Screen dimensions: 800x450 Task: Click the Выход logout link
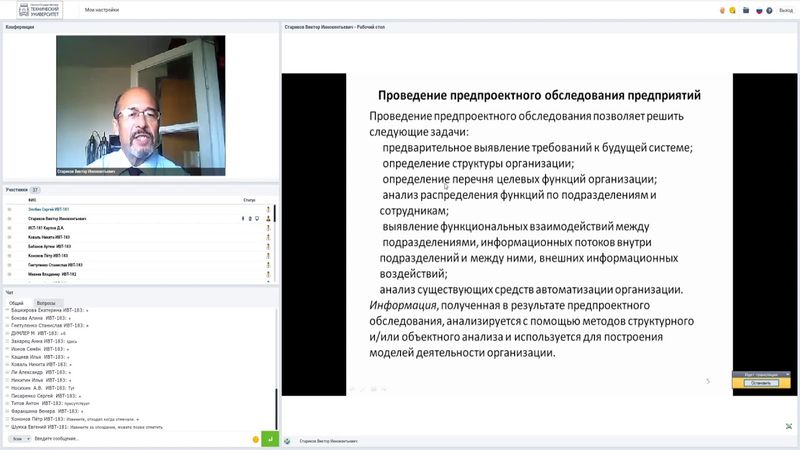point(786,10)
